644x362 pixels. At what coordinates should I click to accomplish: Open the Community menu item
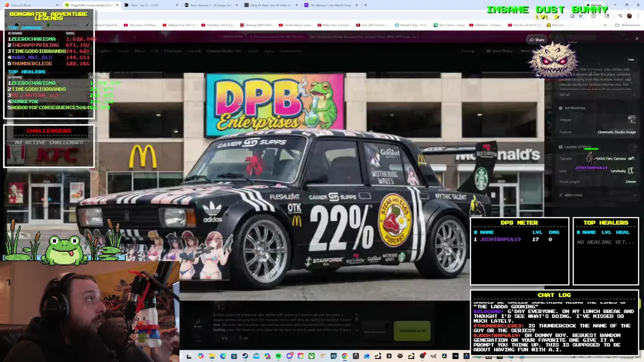click(x=290, y=51)
